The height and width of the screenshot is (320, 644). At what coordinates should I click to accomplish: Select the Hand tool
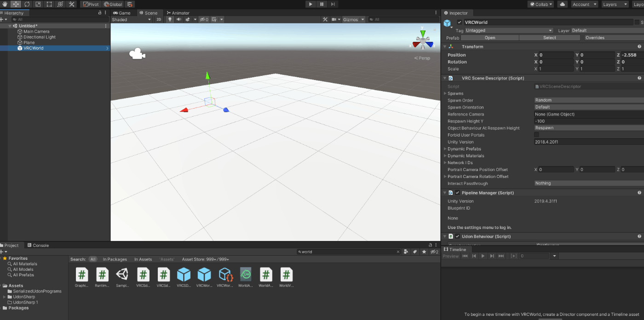point(5,4)
